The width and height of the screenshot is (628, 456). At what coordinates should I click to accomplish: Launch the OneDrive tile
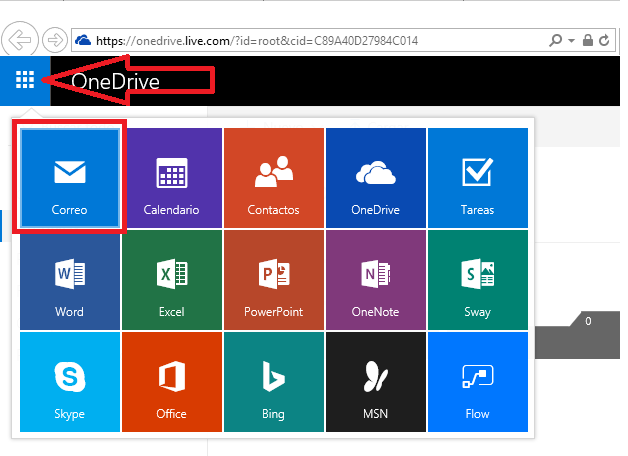pyautogui.click(x=376, y=178)
